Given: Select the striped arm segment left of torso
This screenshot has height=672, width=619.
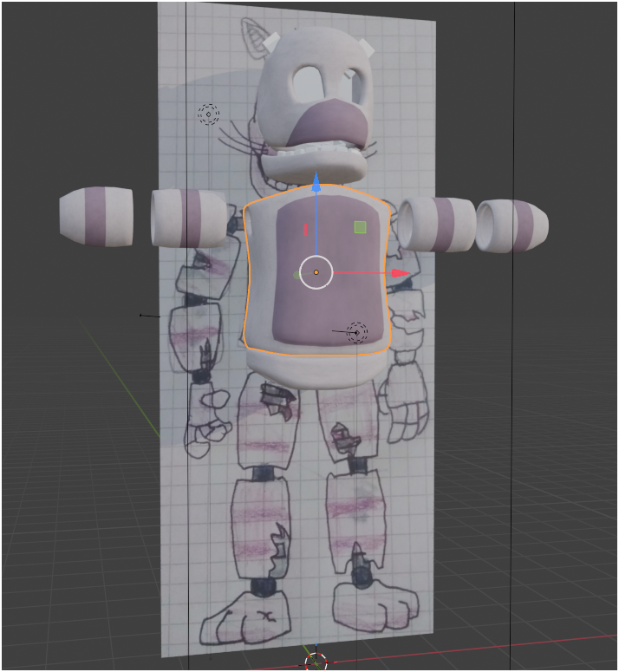Looking at the screenshot, I should [188, 219].
